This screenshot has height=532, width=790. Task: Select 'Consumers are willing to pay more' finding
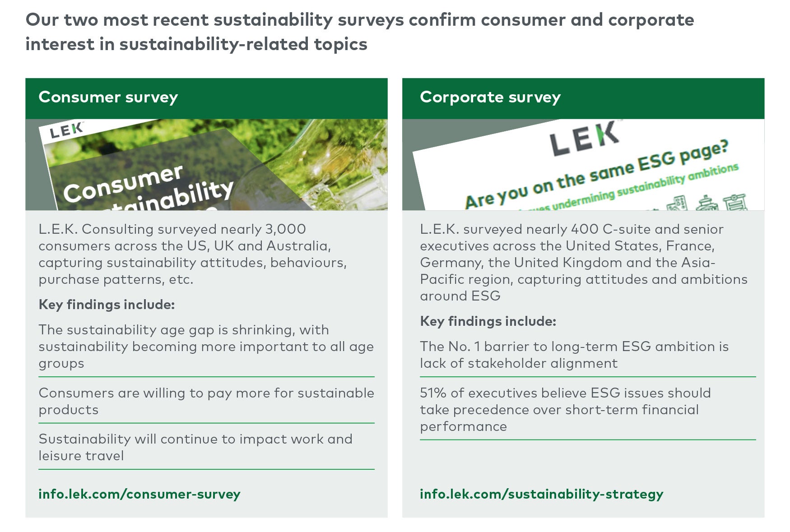(x=206, y=401)
